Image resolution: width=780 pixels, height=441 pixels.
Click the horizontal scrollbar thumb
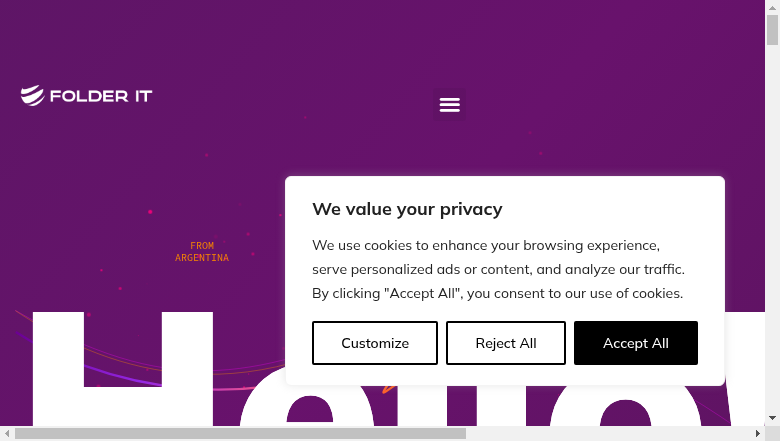(240, 434)
